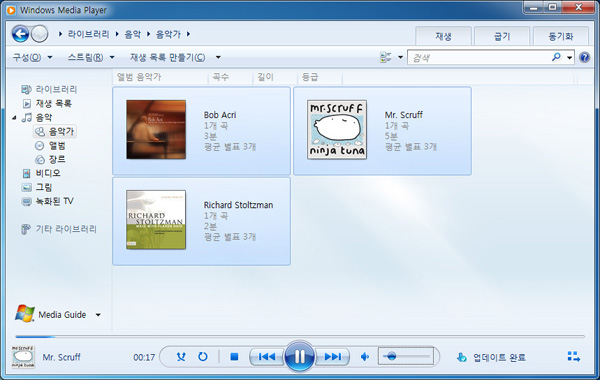The image size is (600, 380).
Task: Skip to the previous track
Action: click(x=267, y=357)
